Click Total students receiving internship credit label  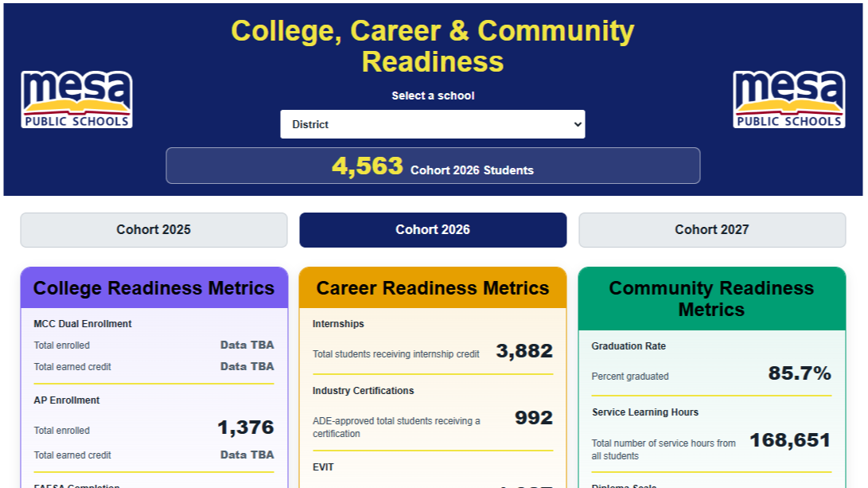pyautogui.click(x=395, y=354)
